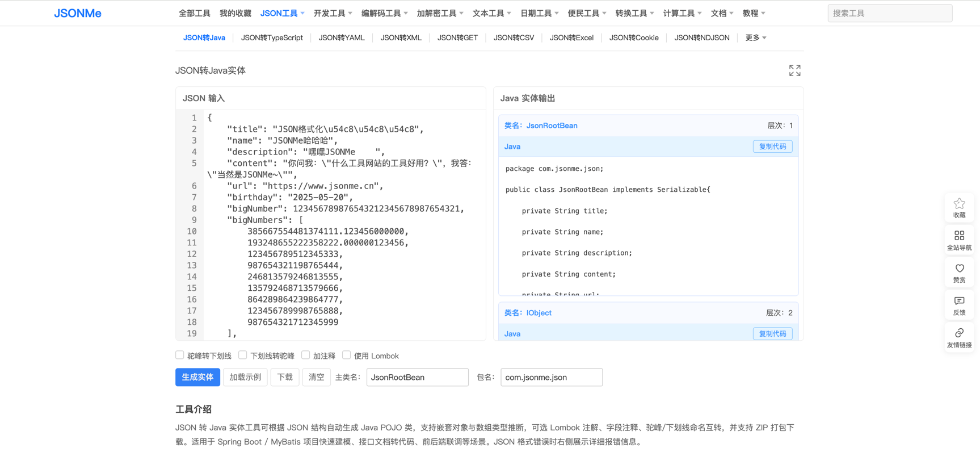Click the 包名 input field

tap(551, 377)
